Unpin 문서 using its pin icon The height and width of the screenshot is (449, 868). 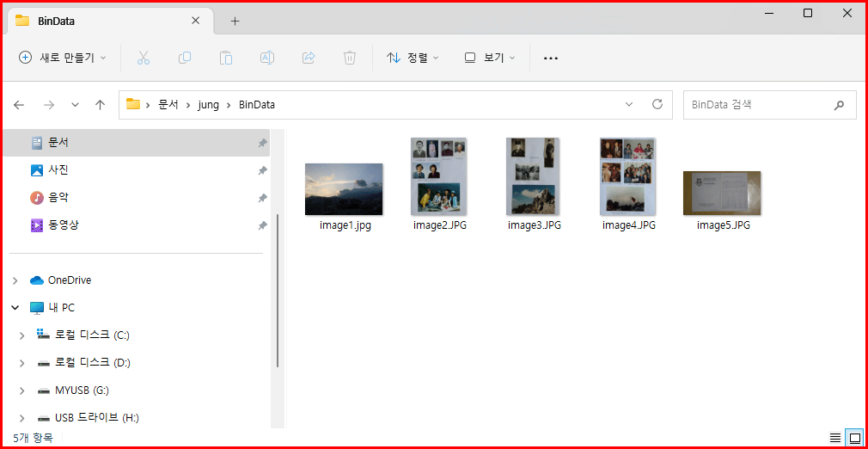262,143
